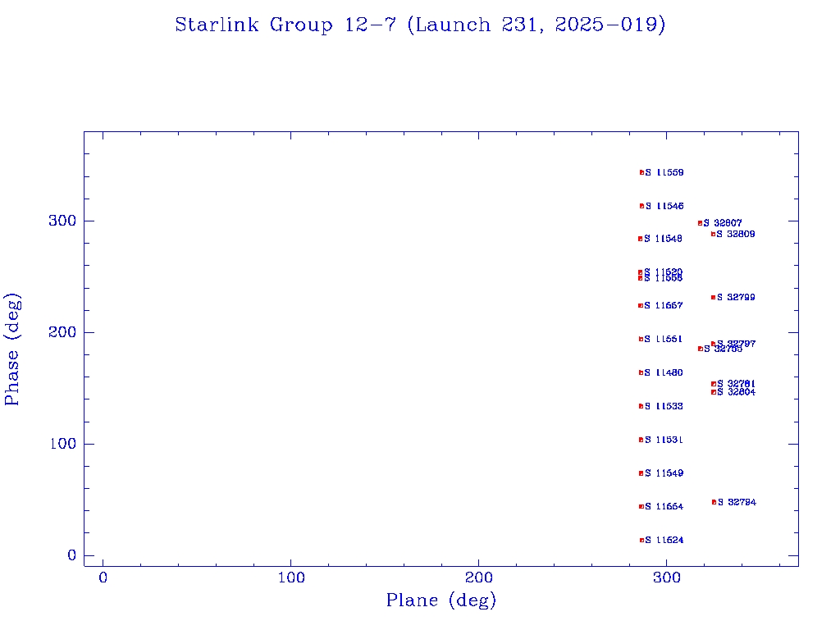Click the satellite label S 11559
This screenshot has width=840, height=630.
[x=664, y=172]
